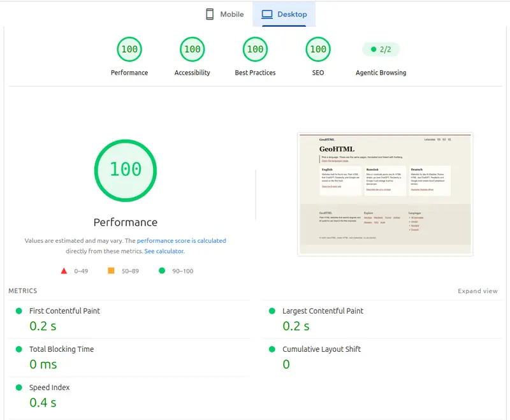Click the Largest Contentful Paint metric label
Screen dimensions: 510x420
tap(323, 311)
